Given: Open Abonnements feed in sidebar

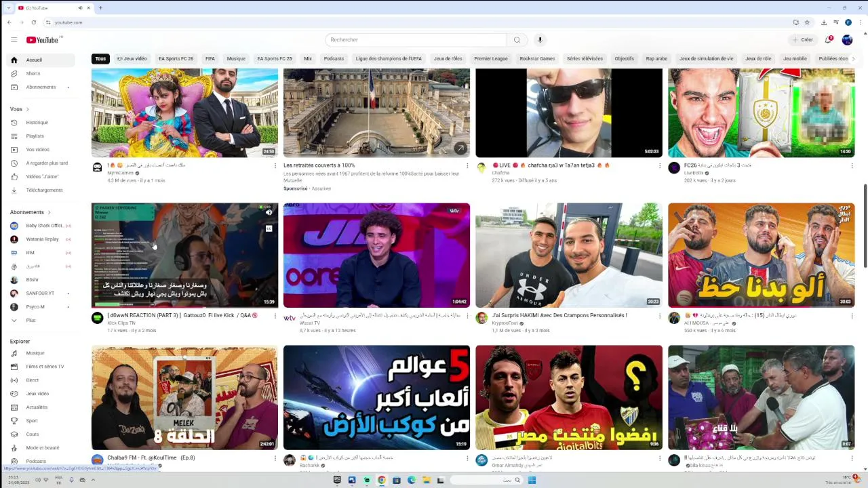Looking at the screenshot, I should pyautogui.click(x=41, y=87).
